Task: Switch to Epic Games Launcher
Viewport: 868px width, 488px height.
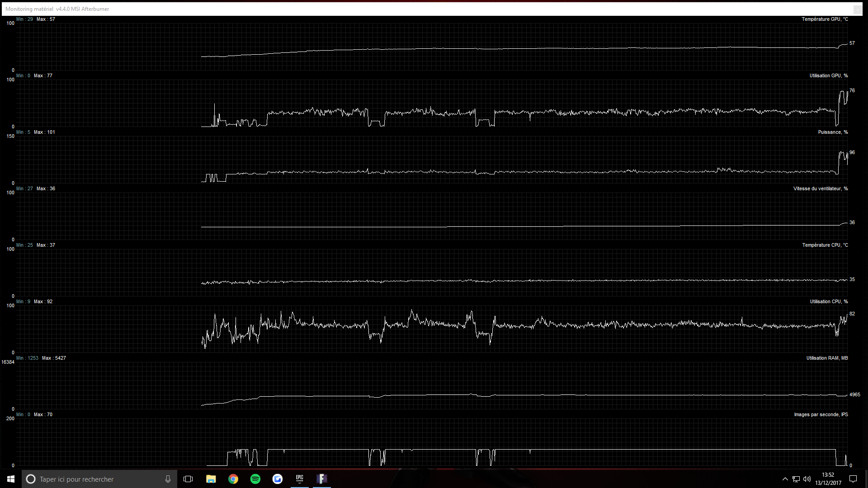Action: [x=300, y=479]
